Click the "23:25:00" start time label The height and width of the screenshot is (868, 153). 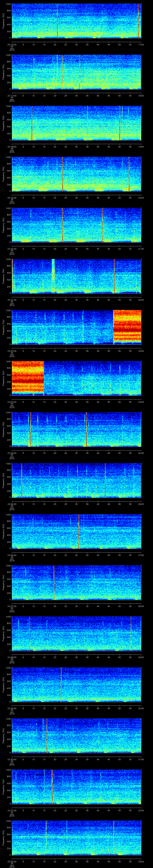point(12,504)
